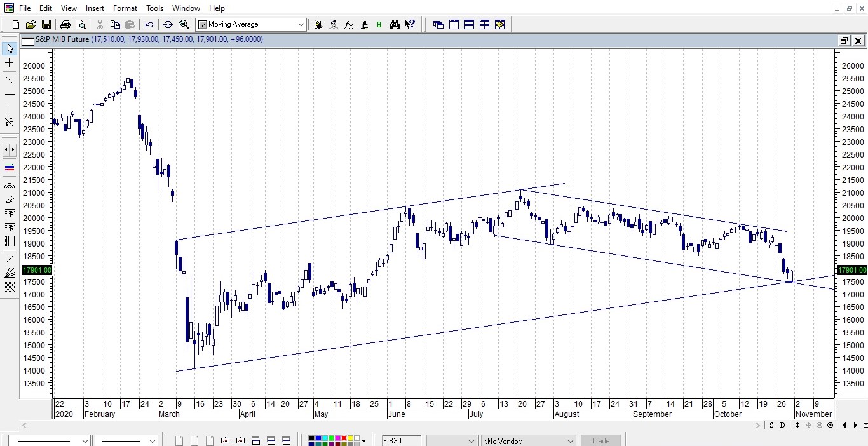Select the Gann Grid tool

click(10, 286)
